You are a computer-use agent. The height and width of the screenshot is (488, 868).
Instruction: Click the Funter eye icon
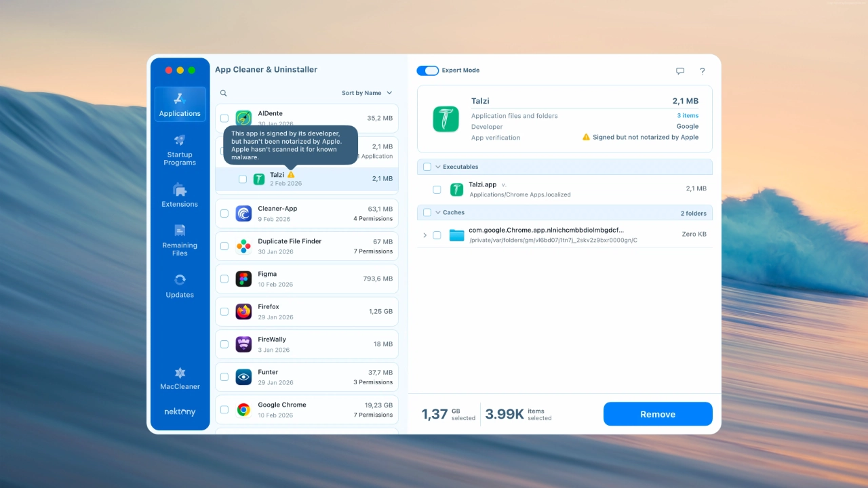pyautogui.click(x=243, y=377)
